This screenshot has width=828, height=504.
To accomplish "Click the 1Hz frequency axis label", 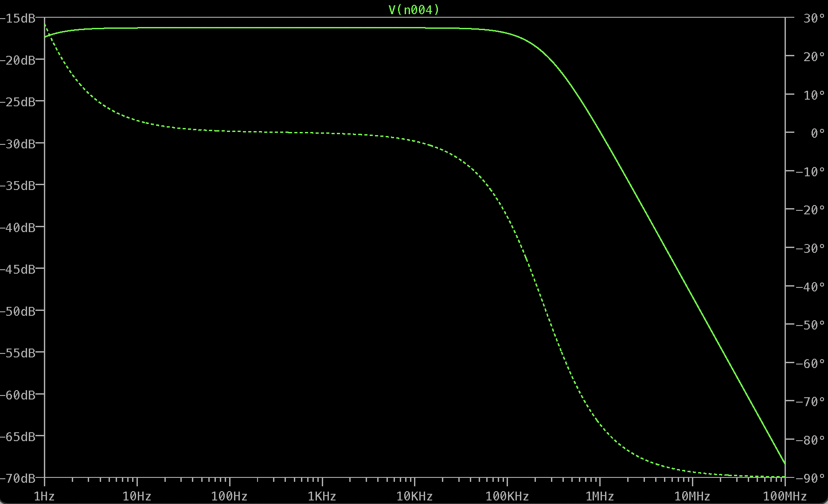I will click(x=44, y=496).
